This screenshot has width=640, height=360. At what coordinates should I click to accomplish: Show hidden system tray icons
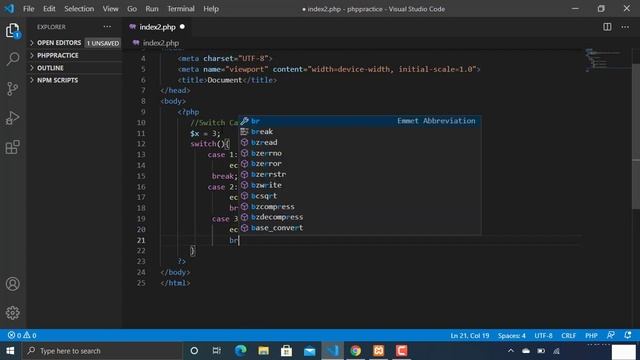pyautogui.click(x=511, y=351)
